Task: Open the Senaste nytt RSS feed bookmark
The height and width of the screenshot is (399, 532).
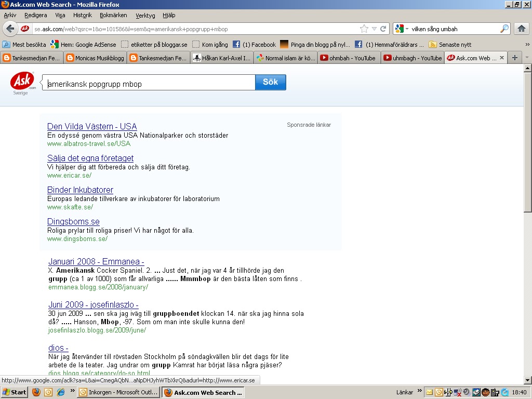Action: (450, 45)
